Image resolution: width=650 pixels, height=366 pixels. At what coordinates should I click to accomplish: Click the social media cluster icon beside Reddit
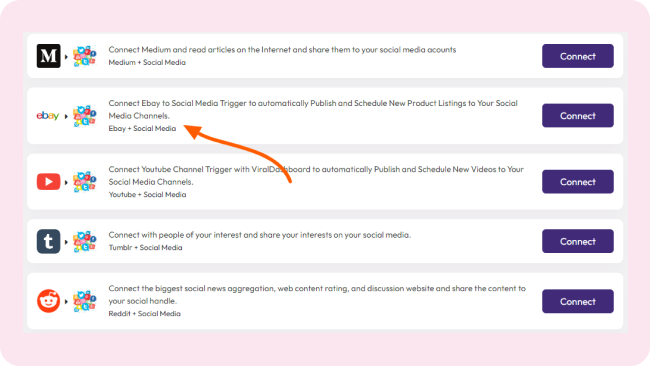85,301
